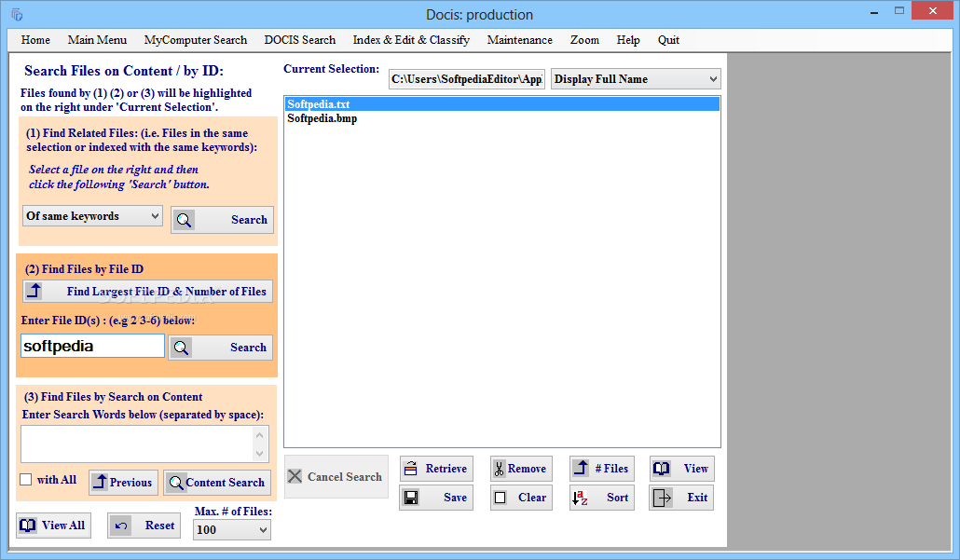Click the Reset label

159,526
